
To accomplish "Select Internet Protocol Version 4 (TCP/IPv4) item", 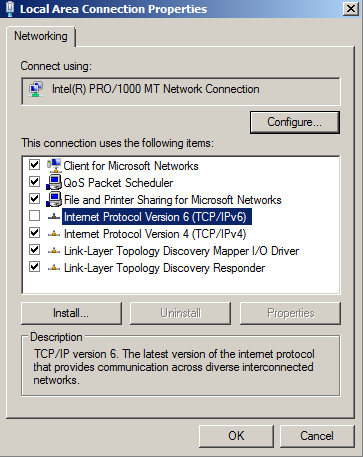I will point(155,234).
